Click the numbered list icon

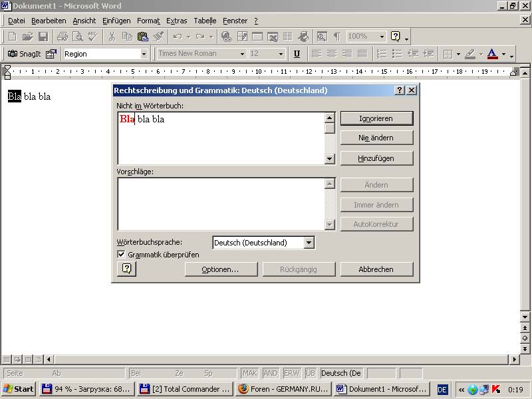click(x=382, y=54)
